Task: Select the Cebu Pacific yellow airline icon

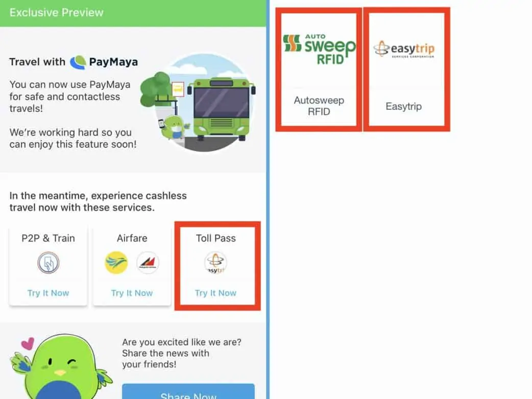Action: 116,262
